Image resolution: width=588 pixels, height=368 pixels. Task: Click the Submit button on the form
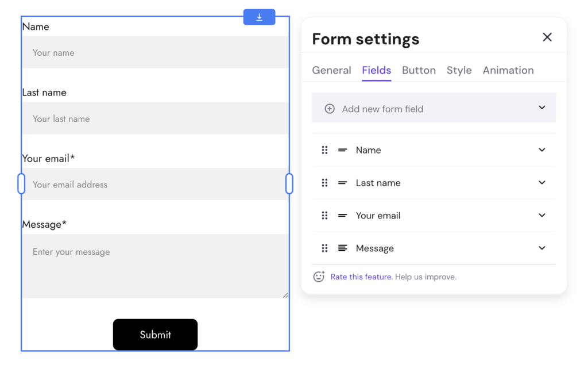point(155,335)
